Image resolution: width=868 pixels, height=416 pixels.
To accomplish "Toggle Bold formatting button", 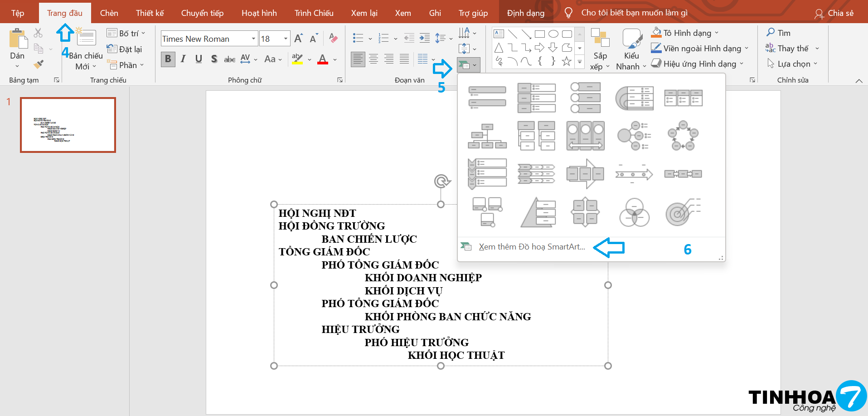I will coord(168,59).
